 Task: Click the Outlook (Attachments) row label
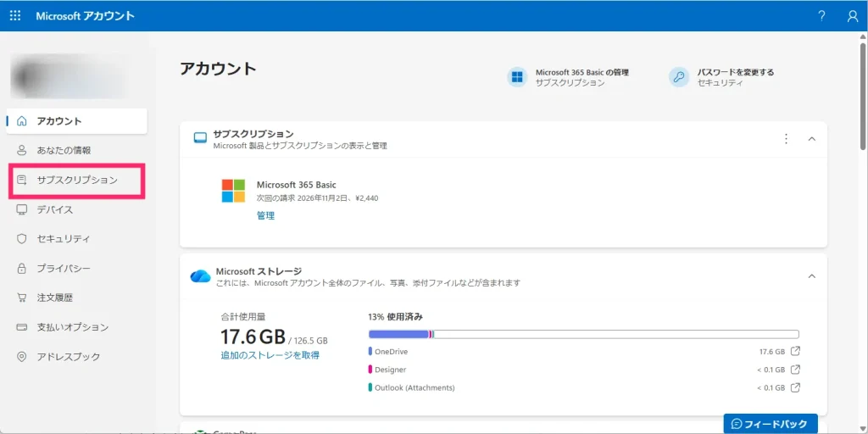415,387
